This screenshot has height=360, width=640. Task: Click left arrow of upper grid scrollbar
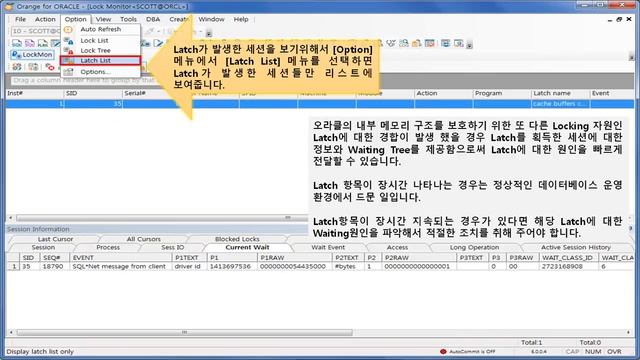[11, 218]
